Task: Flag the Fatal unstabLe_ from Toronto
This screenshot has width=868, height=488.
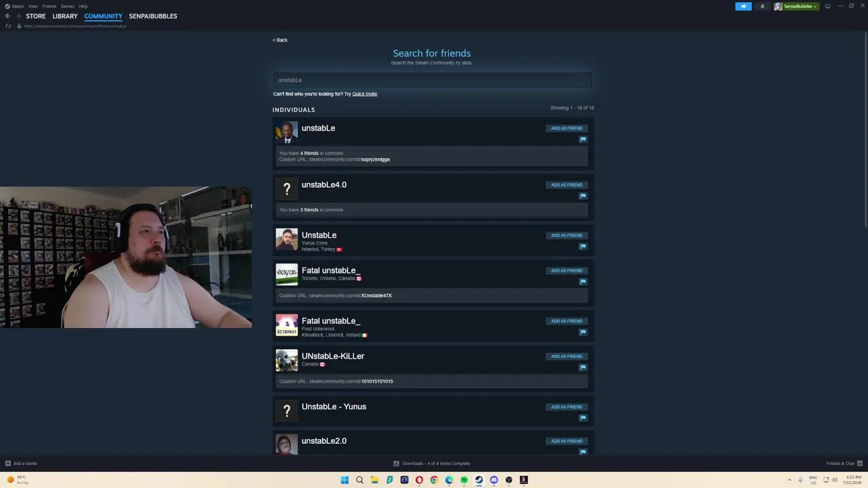Action: click(583, 281)
